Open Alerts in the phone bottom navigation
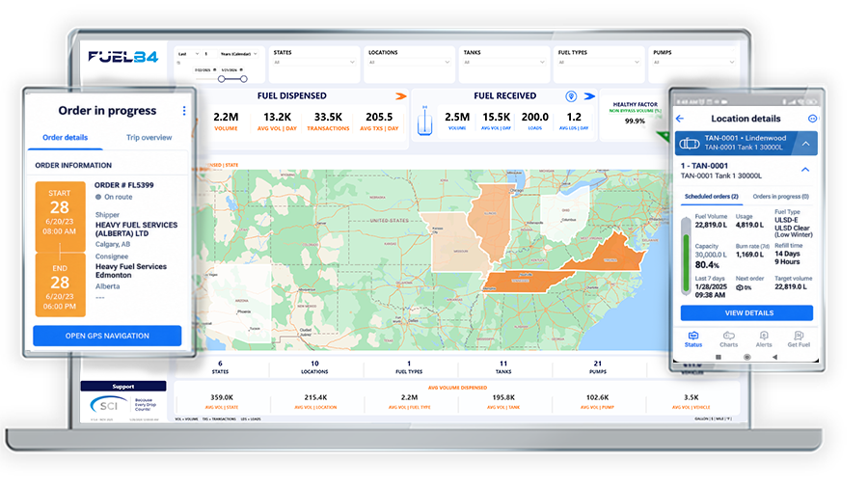This screenshot has height=486, width=868. click(764, 339)
